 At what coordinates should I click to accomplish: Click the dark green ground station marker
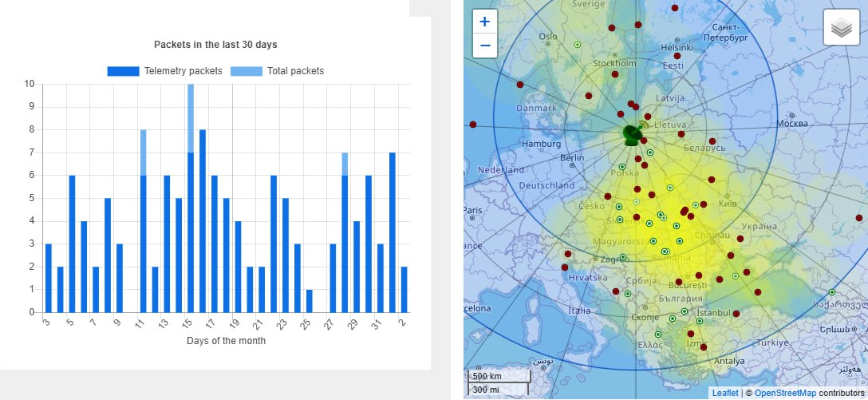pos(631,135)
